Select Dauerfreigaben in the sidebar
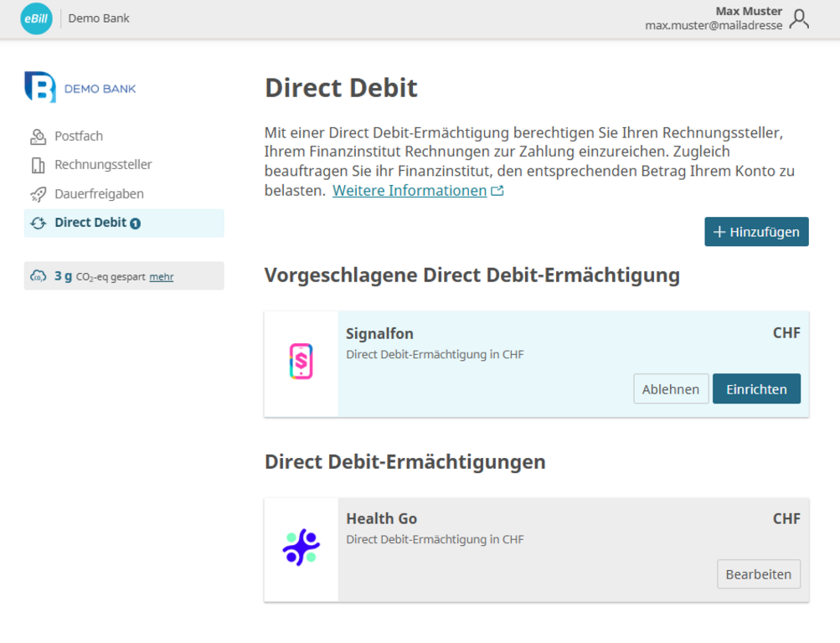This screenshot has width=840, height=643. 99,193
